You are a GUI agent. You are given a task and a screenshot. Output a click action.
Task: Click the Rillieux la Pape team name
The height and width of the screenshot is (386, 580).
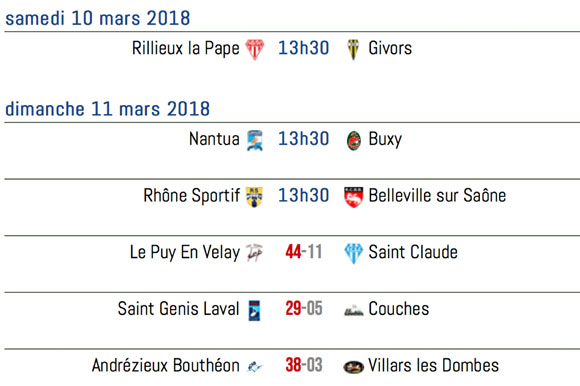(186, 49)
